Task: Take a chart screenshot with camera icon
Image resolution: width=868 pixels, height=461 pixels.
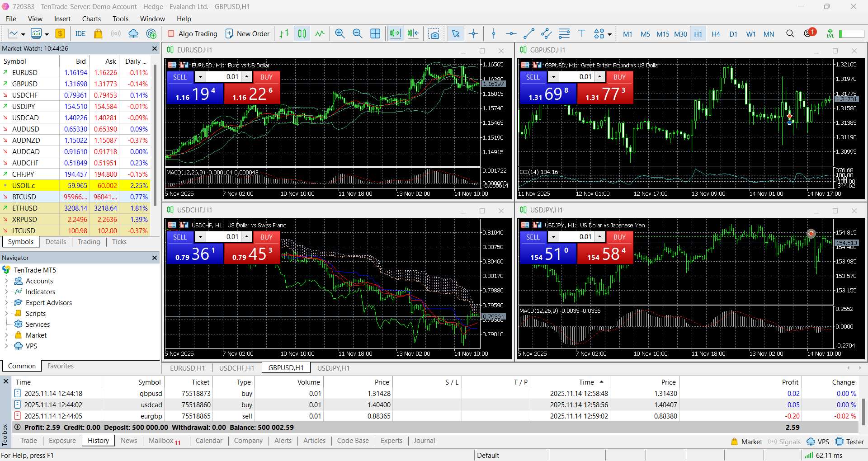Action: 434,34
